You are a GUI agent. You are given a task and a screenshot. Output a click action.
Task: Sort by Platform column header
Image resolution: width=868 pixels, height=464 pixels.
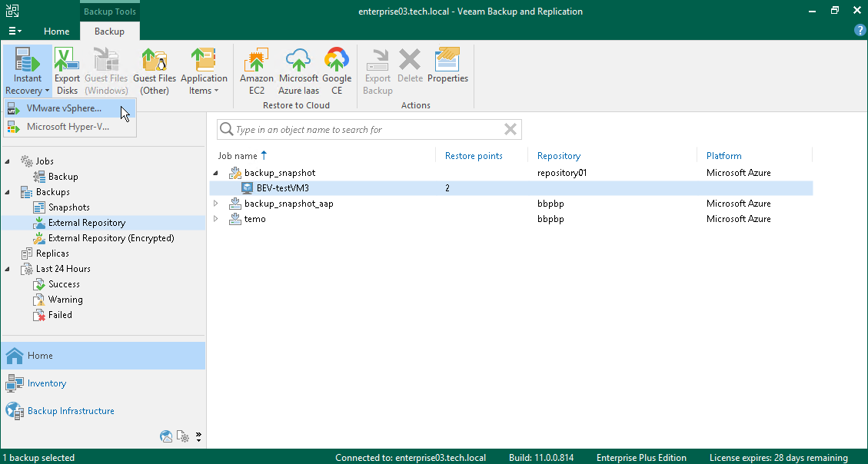tap(724, 156)
